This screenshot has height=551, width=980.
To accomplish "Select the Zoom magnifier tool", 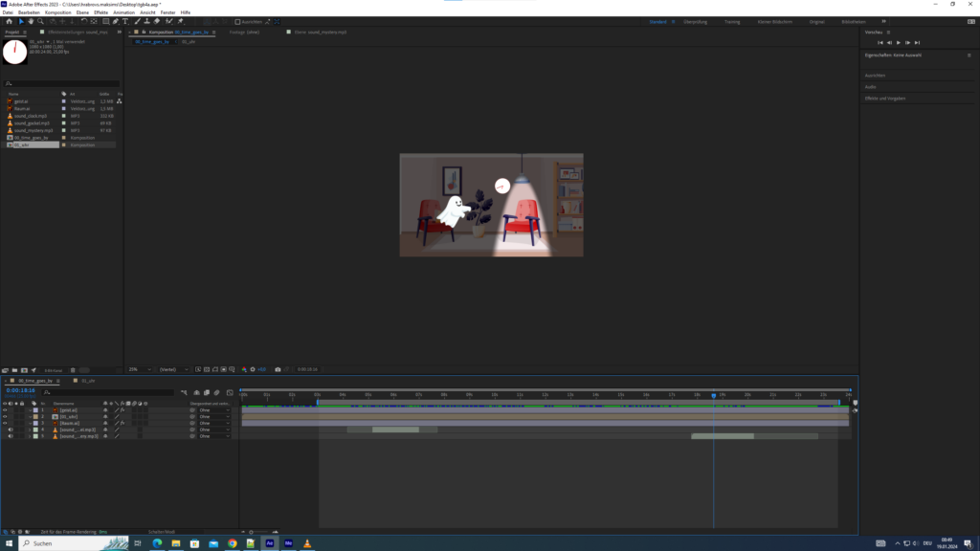I will 40,21.
